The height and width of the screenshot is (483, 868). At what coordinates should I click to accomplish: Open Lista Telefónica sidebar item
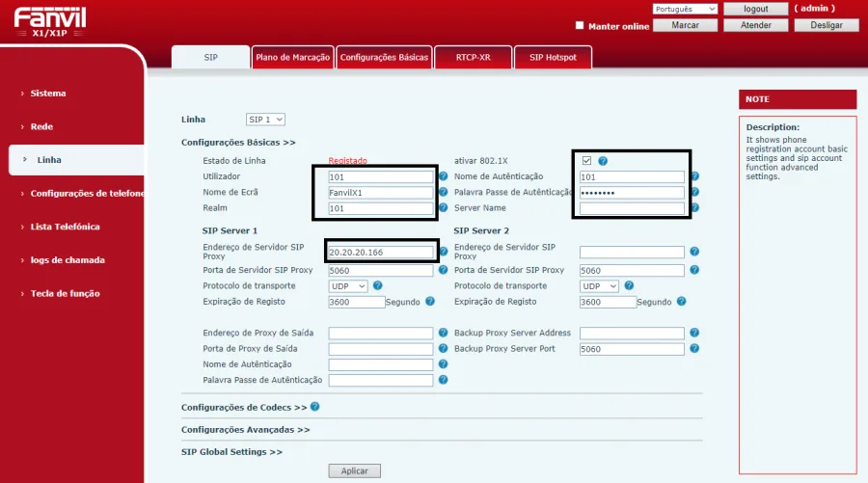[65, 227]
